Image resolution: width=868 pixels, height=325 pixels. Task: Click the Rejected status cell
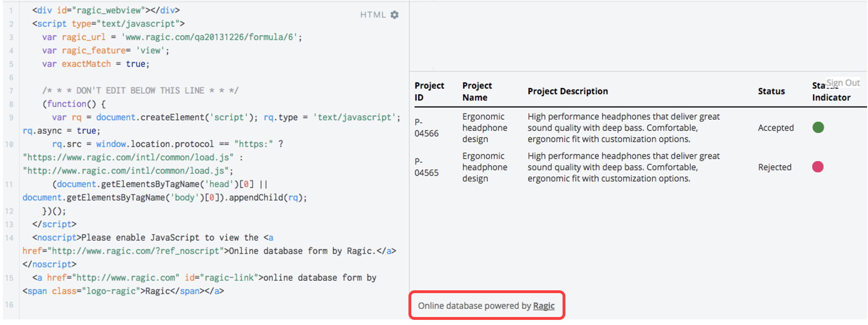[x=775, y=167]
